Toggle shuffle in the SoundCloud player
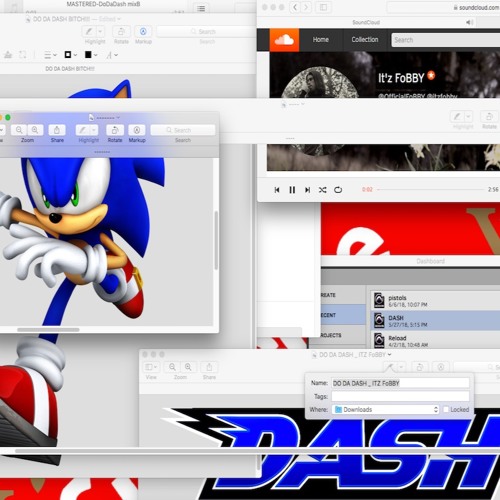Image resolution: width=500 pixels, height=500 pixels. 322,190
